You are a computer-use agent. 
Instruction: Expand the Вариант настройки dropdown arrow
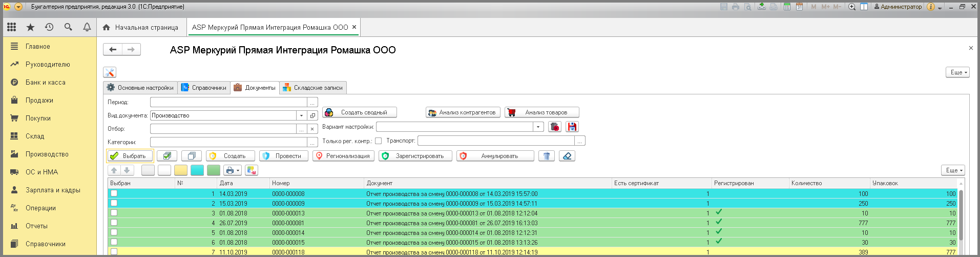click(x=538, y=127)
